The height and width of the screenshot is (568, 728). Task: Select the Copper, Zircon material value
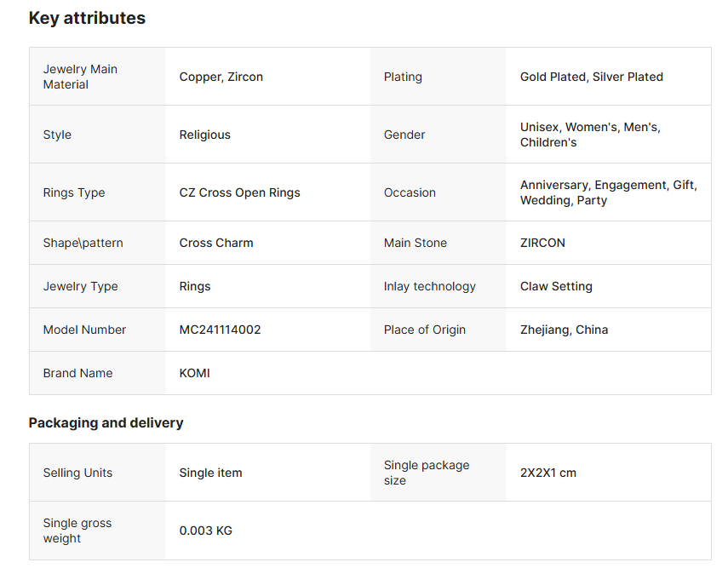(221, 77)
